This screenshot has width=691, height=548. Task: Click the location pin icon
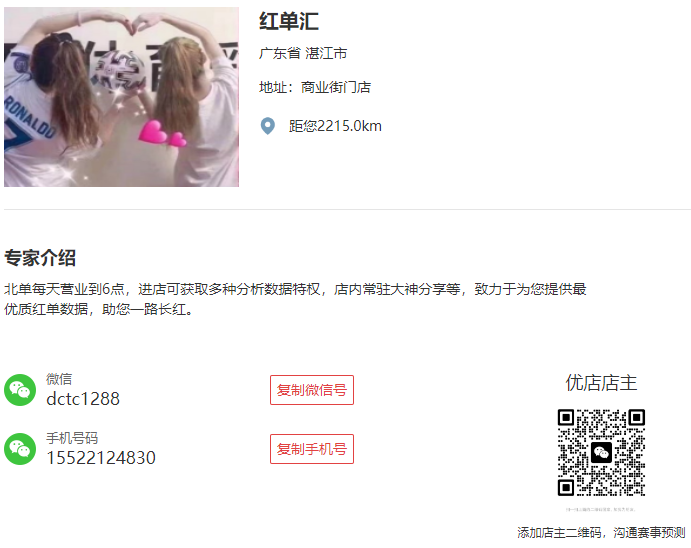[x=267, y=126]
